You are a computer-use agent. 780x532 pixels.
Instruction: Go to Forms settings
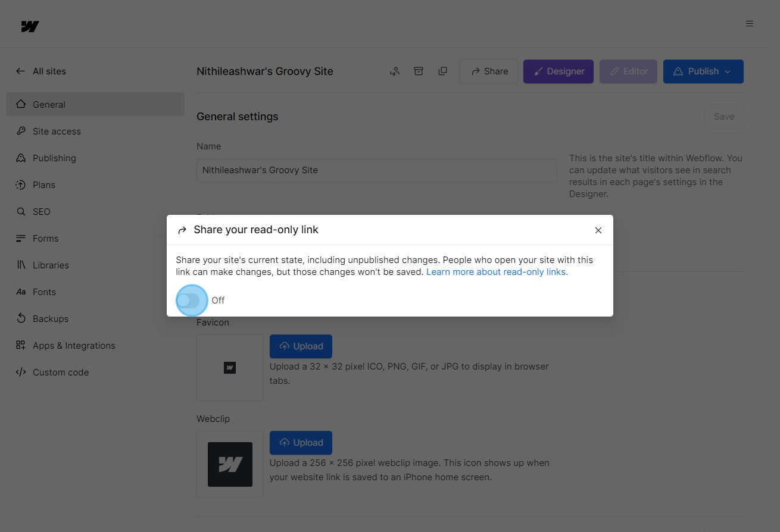[x=95, y=238]
